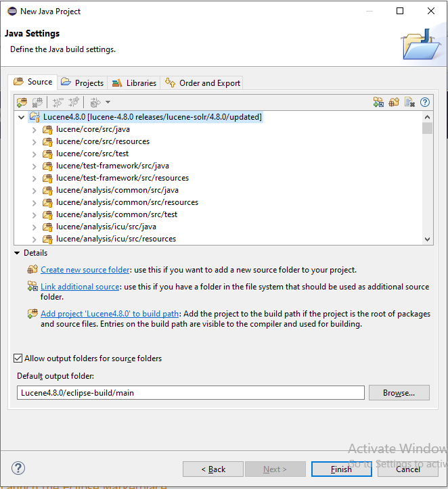Switch to the Libraries tab

[134, 83]
